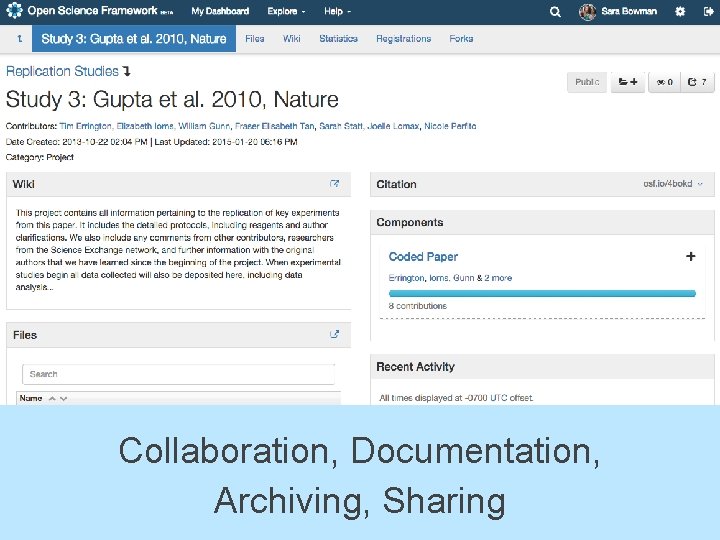Open contributor Tim Errington's profile
Image resolution: width=720 pixels, height=540 pixels.
pyautogui.click(x=85, y=126)
